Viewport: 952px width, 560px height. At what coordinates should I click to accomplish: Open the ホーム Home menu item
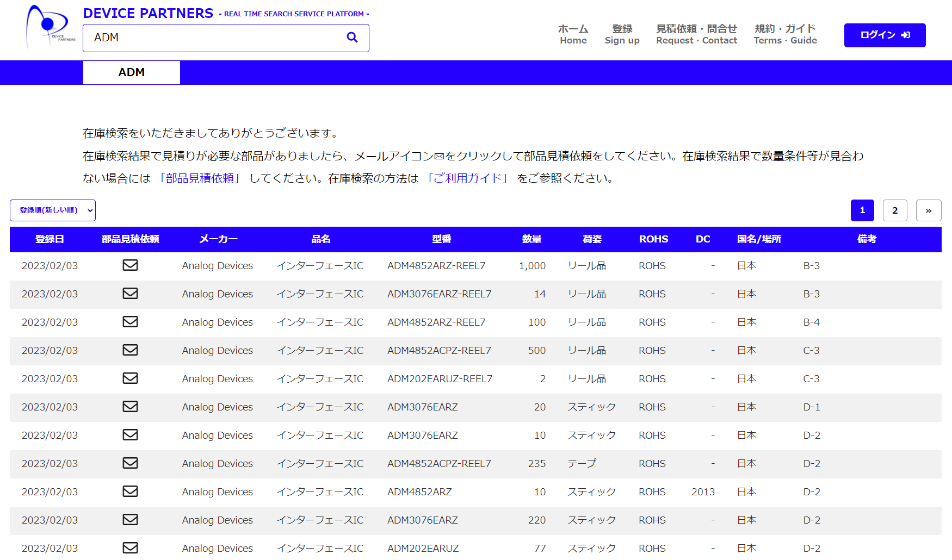coord(573,34)
